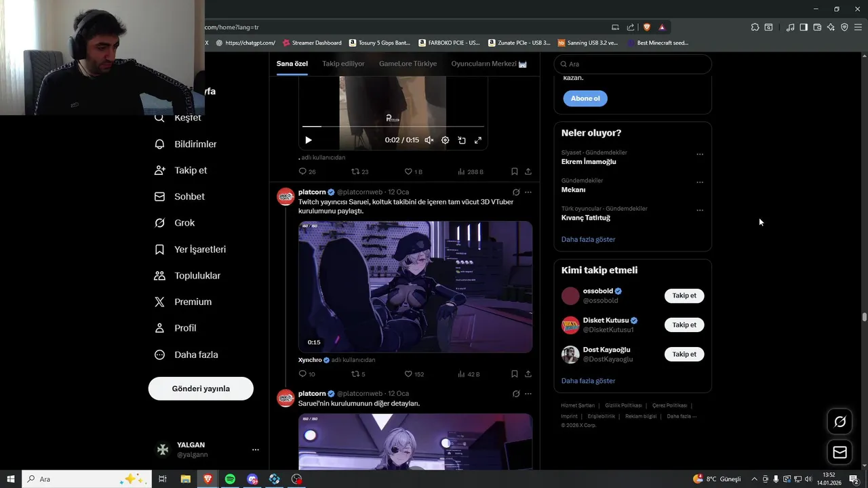The height and width of the screenshot is (488, 868).
Task: Open Windows Start menu
Action: point(10,479)
